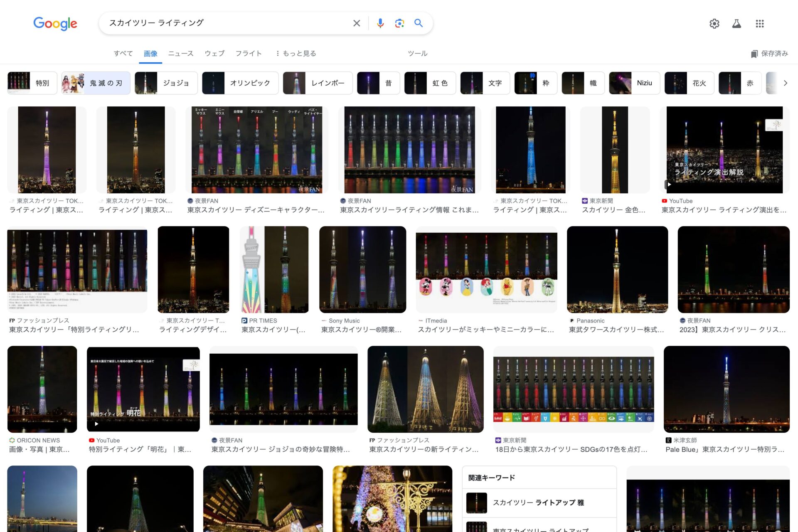The height and width of the screenshot is (532, 798).
Task: Open Google Lens image search icon
Action: click(399, 23)
